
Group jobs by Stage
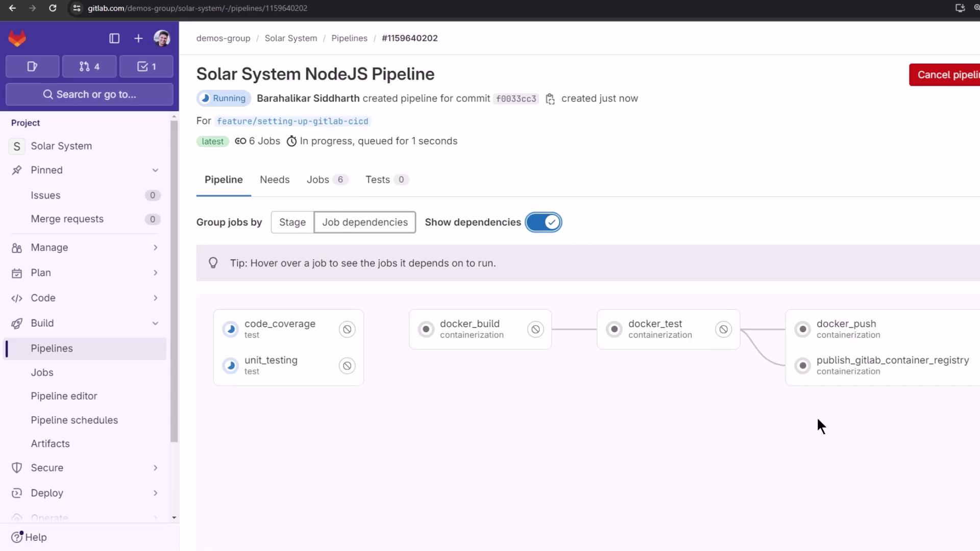[292, 222]
